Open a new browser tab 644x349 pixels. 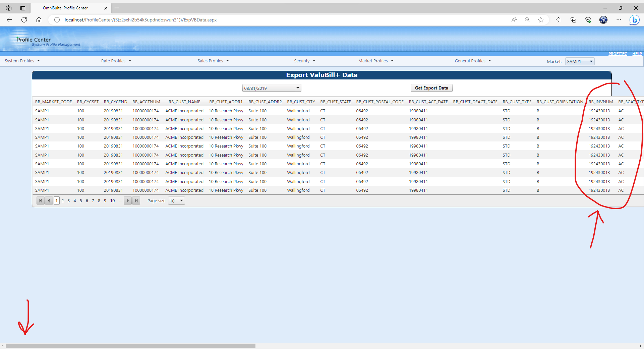[117, 8]
